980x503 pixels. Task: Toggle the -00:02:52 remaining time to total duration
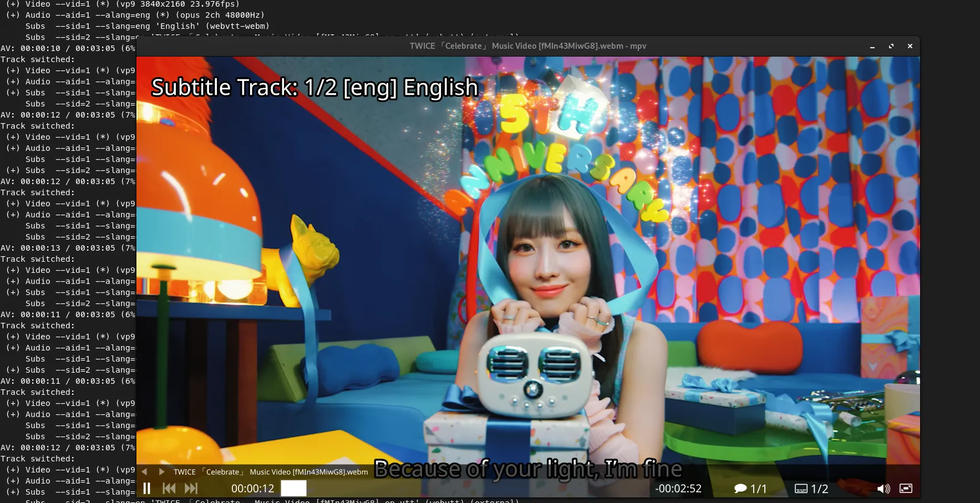coord(678,488)
